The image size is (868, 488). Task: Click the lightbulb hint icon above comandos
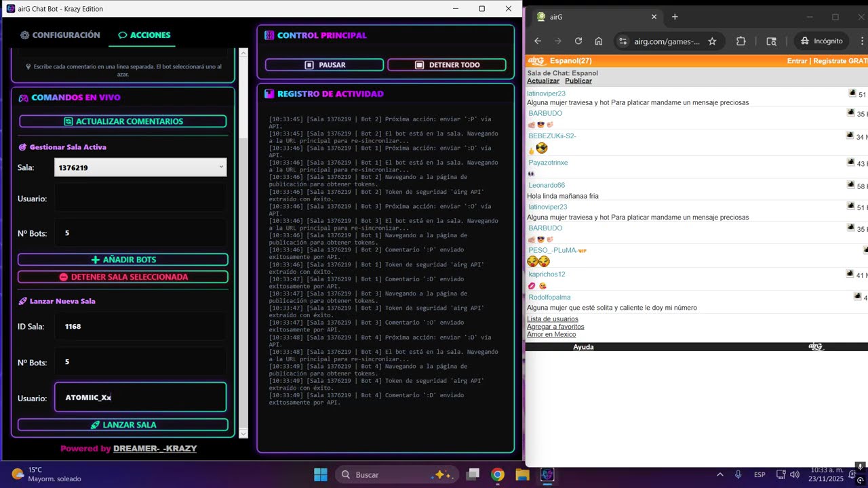point(28,66)
